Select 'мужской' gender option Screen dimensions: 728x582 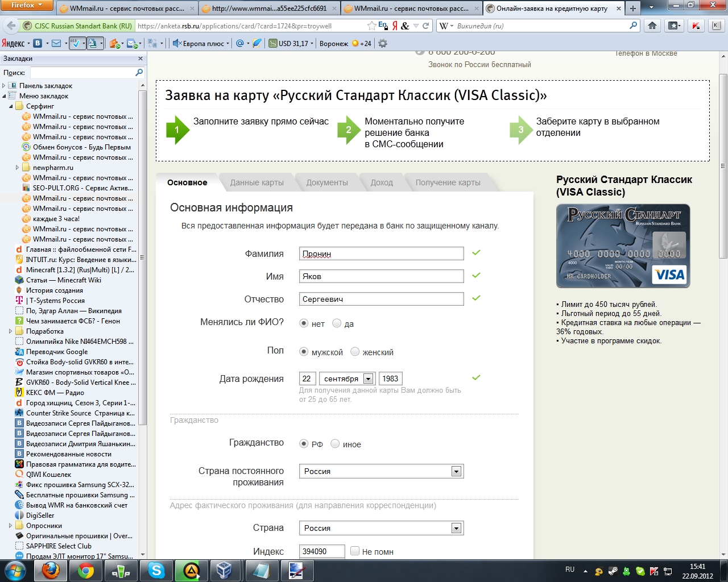[x=304, y=352]
